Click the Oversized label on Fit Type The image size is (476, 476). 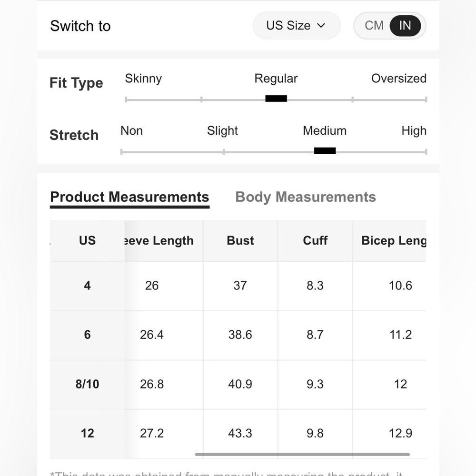click(x=398, y=79)
